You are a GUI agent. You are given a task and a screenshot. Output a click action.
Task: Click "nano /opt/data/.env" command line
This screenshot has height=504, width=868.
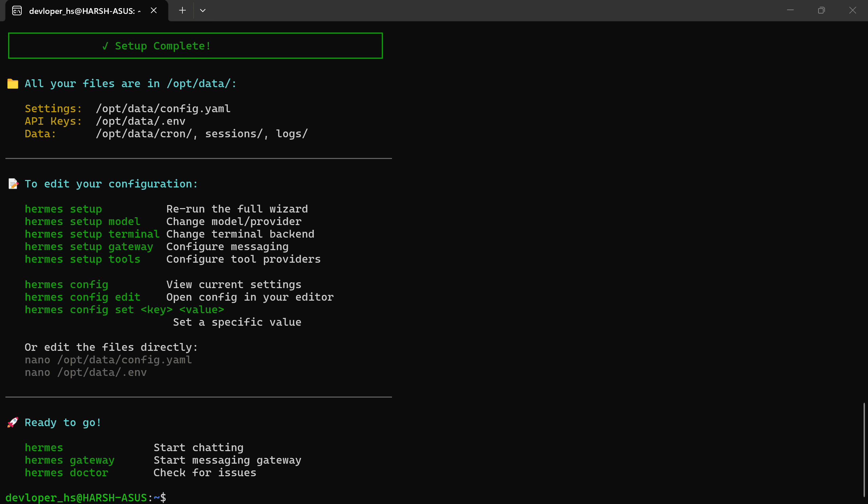click(x=85, y=372)
